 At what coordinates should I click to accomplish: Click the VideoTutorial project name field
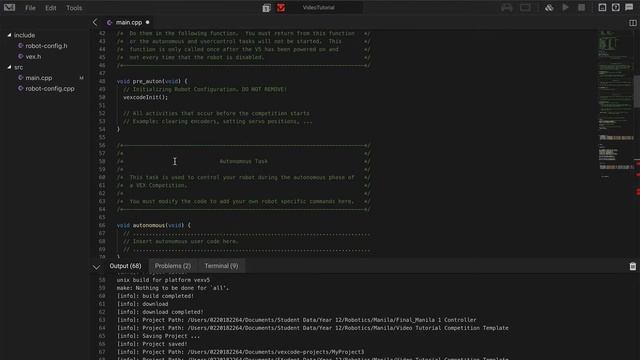(319, 7)
